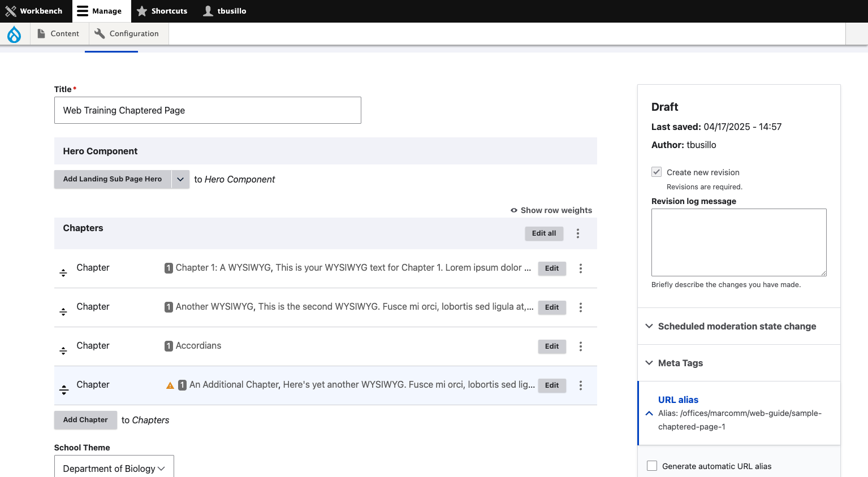Edit the Chapter 1: A WYSIWYG row

(x=552, y=268)
